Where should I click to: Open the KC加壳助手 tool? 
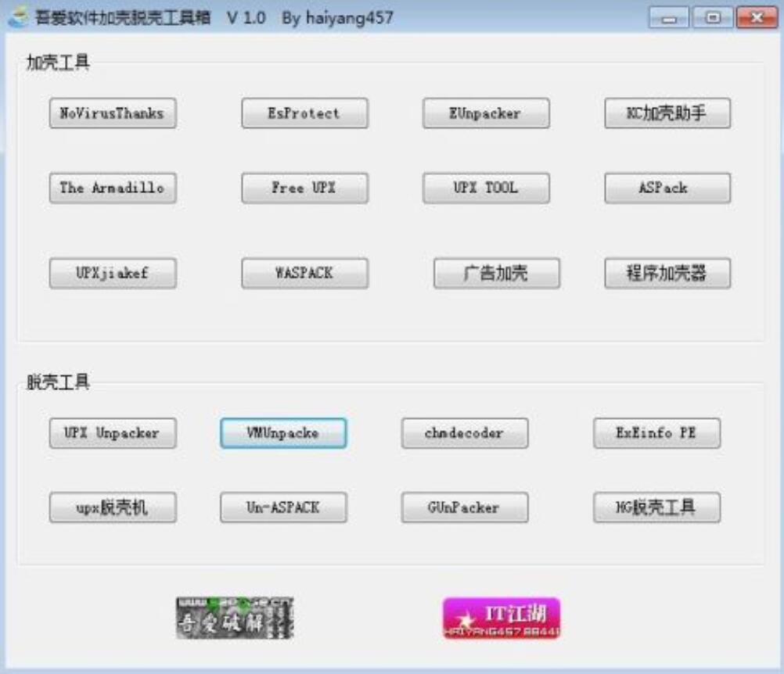tap(666, 113)
